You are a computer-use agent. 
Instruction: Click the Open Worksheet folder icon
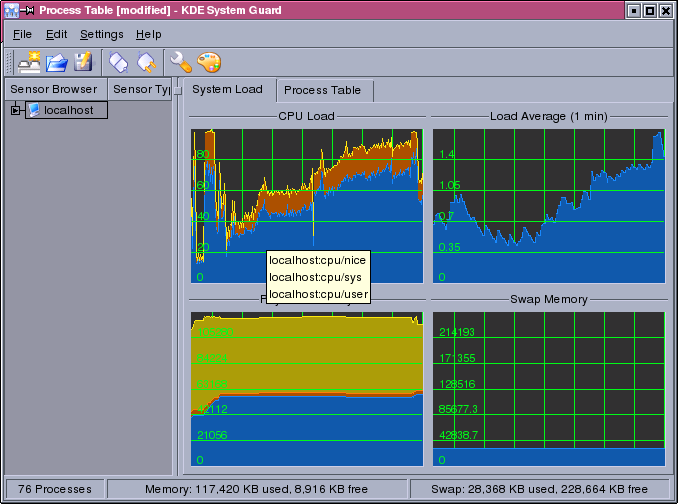tap(57, 62)
